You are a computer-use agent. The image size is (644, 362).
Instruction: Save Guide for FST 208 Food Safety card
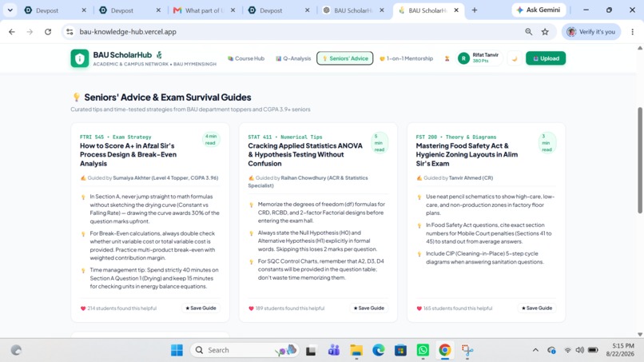click(x=537, y=308)
